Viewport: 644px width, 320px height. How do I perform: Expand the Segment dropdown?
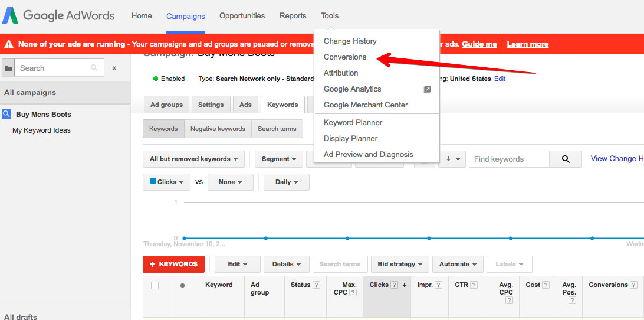pyautogui.click(x=279, y=159)
